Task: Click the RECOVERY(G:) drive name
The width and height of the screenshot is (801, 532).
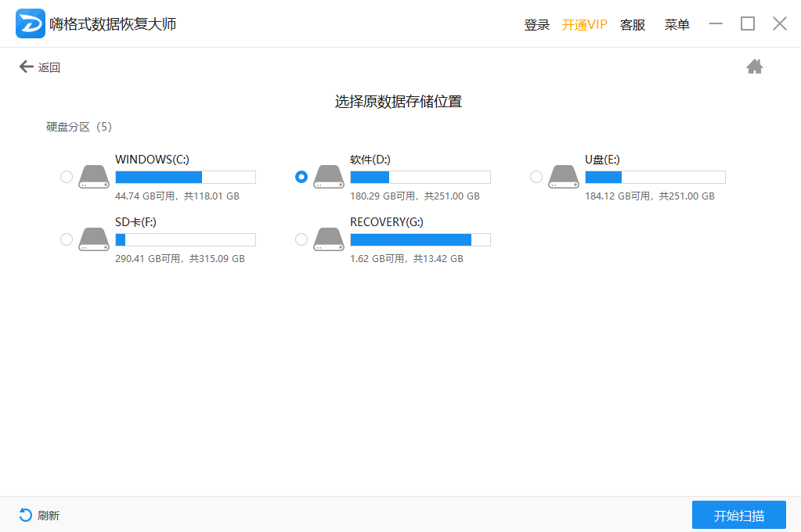Action: coord(387,222)
